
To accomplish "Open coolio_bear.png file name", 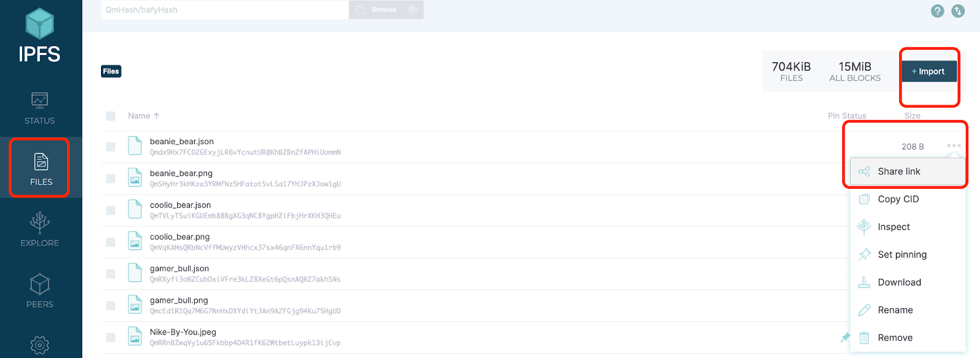I will pos(180,237).
